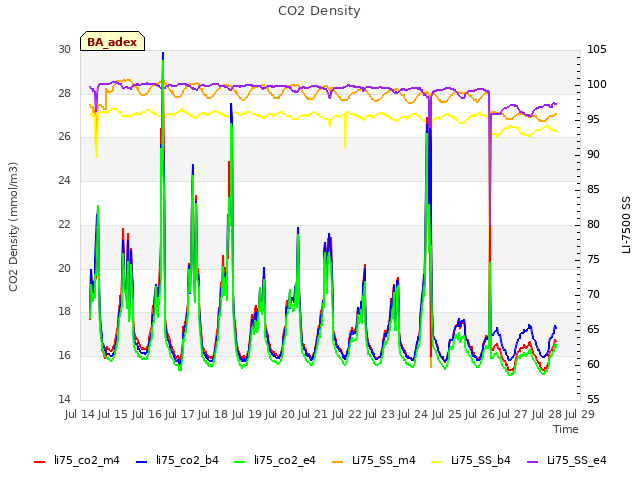Click the red li75_co2_m4 legend swatch
This screenshot has width=640, height=480.
coord(40,462)
